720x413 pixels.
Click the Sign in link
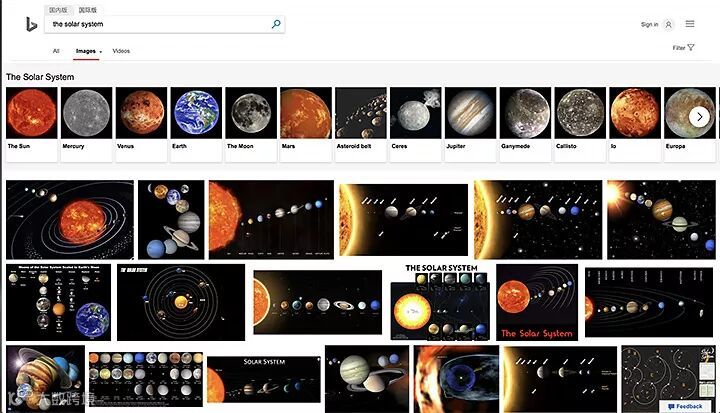click(x=649, y=24)
